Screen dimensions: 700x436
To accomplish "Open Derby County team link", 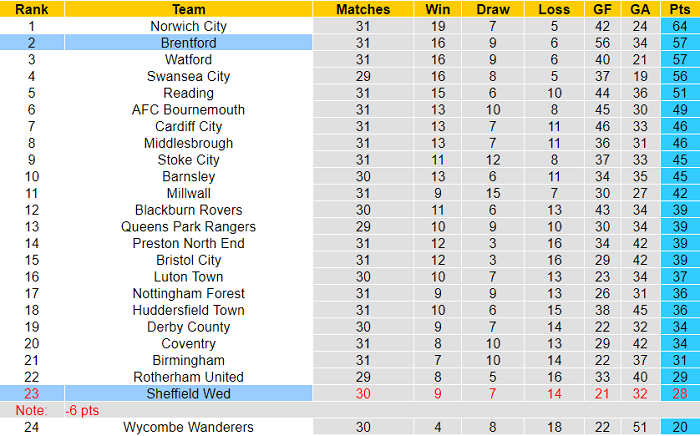I will coord(188,327).
